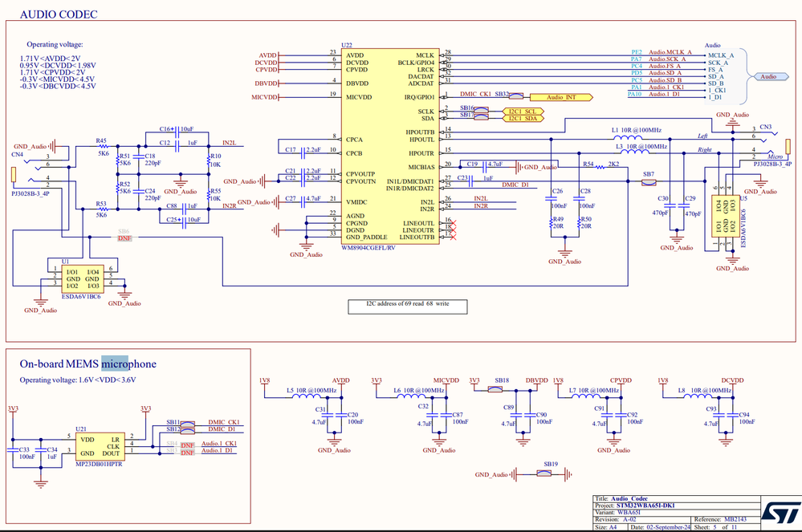Click the ST logo in the title block

780,513
